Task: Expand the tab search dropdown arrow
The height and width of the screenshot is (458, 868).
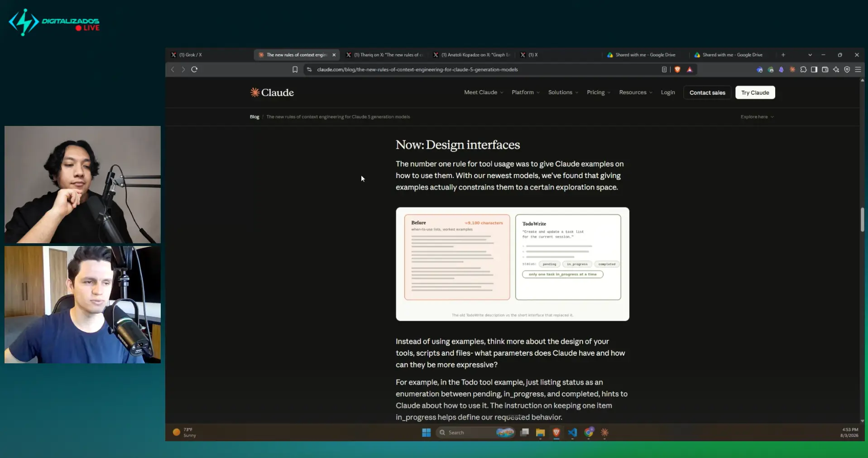Action: (x=810, y=55)
